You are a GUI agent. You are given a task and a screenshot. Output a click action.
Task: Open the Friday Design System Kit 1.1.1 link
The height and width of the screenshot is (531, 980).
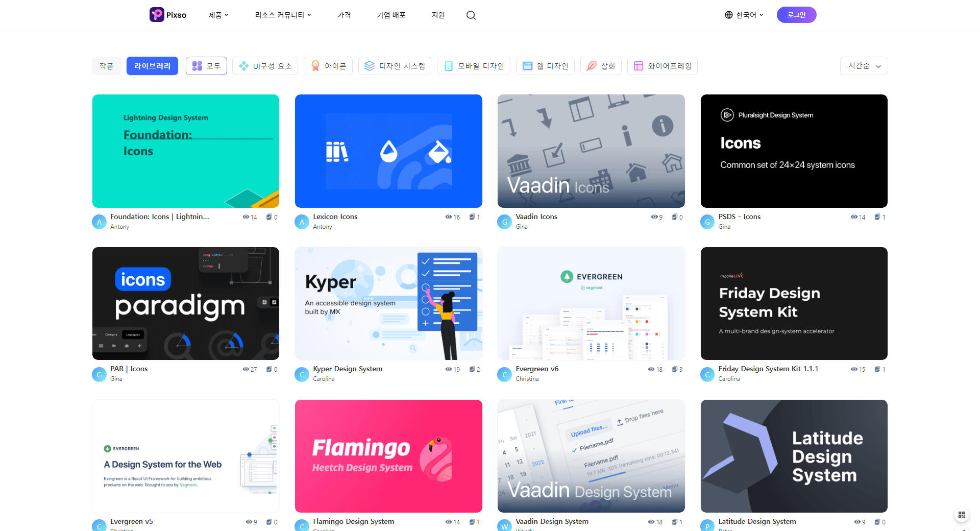pos(768,369)
